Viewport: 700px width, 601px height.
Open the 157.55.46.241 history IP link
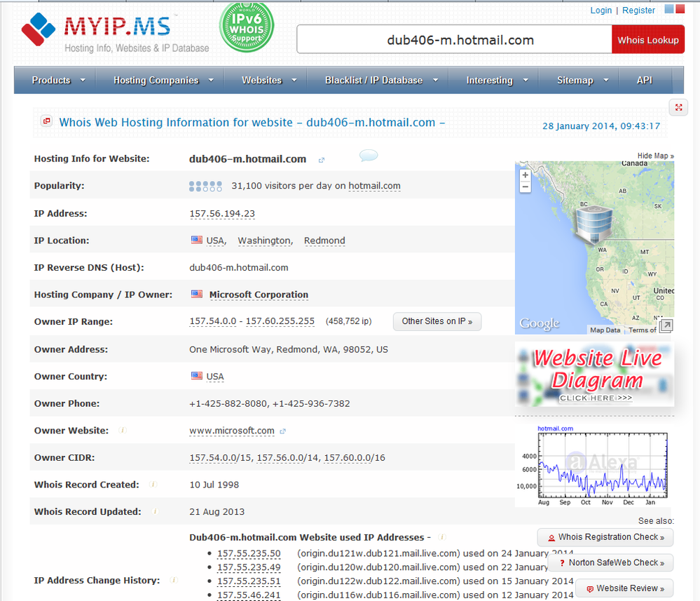(249, 595)
